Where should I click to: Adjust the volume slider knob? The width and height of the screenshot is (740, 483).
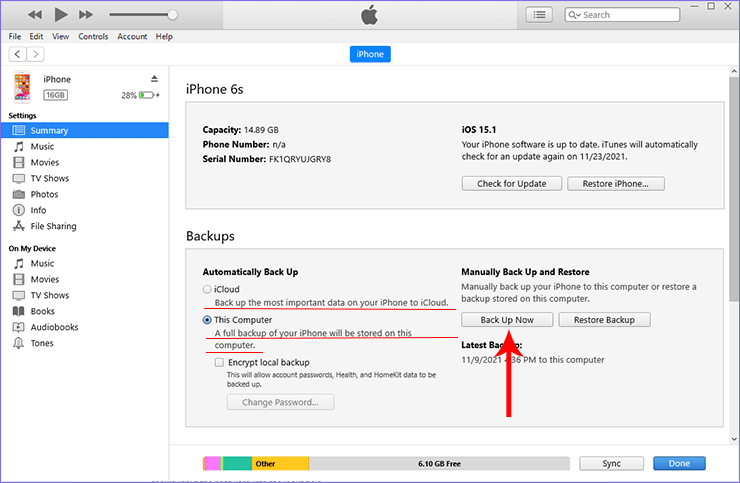tap(173, 15)
